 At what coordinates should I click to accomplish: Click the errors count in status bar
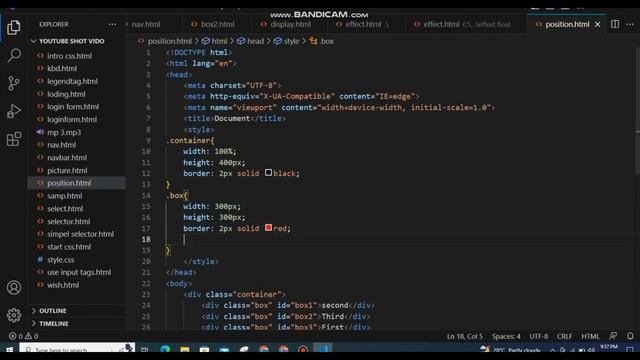(16, 336)
